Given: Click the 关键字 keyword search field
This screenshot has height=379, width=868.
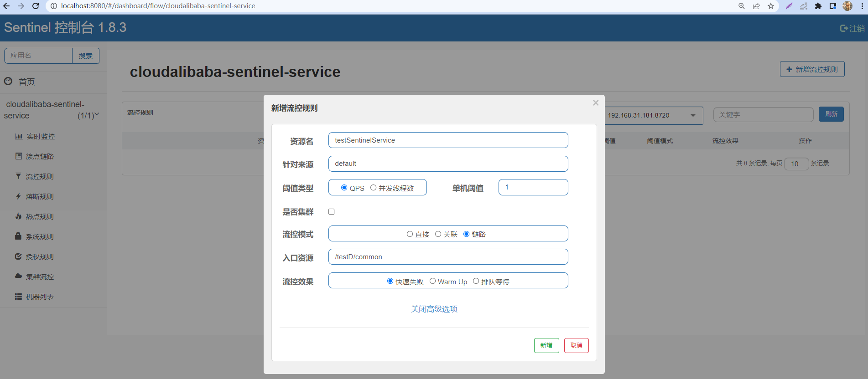Looking at the screenshot, I should tap(764, 115).
